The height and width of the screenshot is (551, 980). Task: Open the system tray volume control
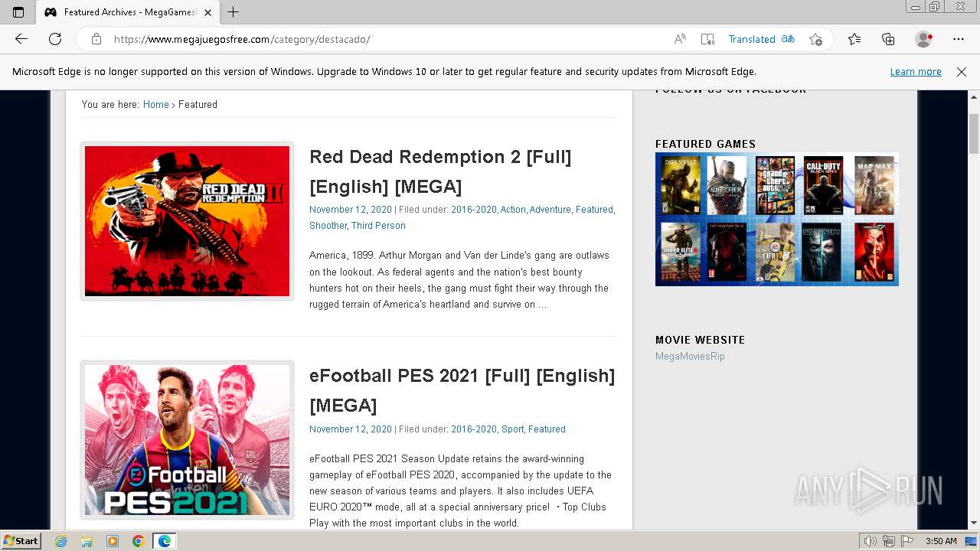pyautogui.click(x=871, y=541)
